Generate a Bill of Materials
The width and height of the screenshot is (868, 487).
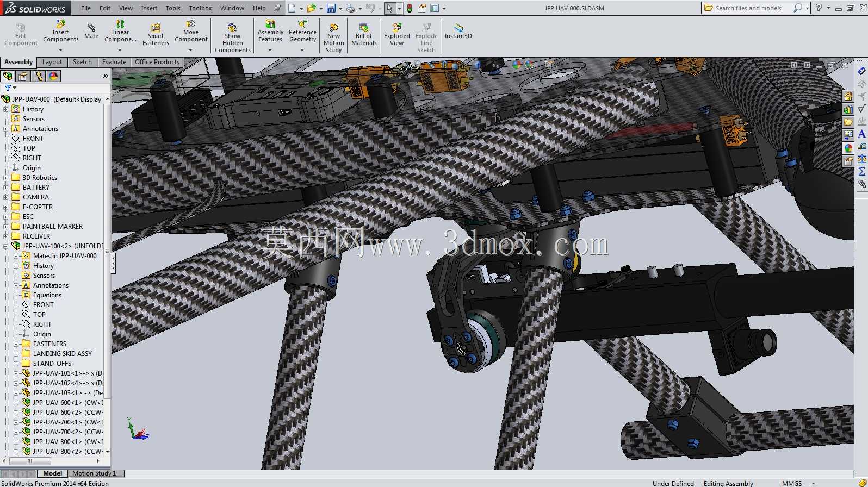pyautogui.click(x=364, y=35)
